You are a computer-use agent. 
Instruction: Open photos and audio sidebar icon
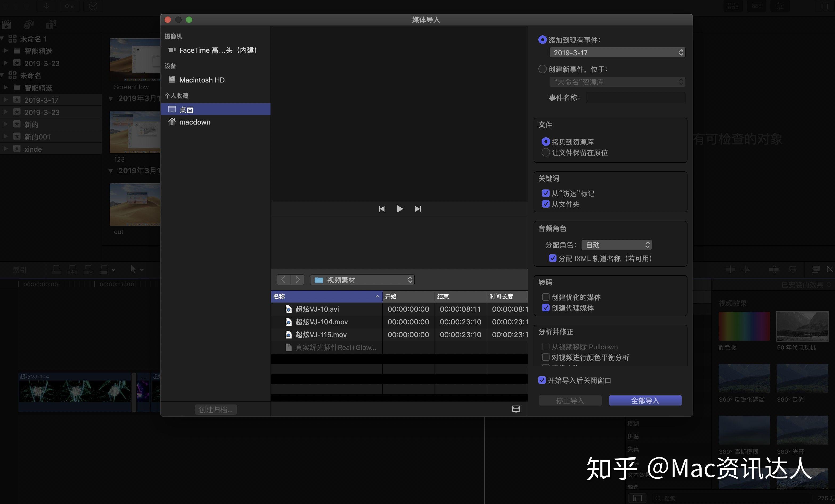click(29, 24)
